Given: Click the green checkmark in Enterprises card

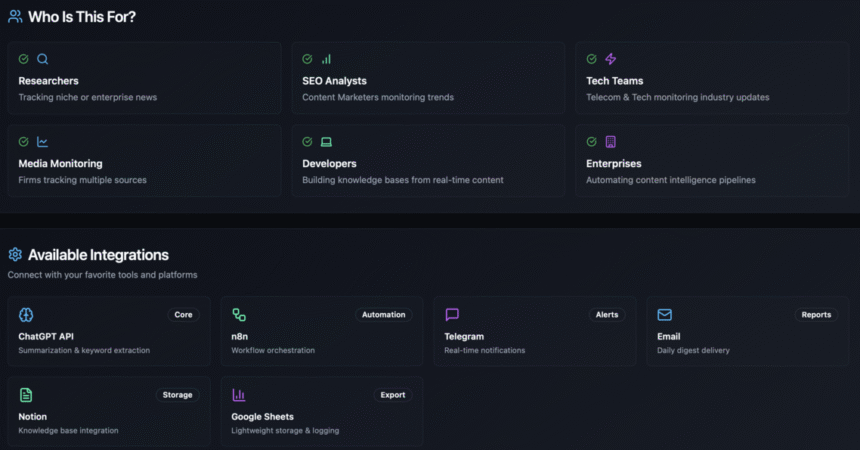Looking at the screenshot, I should [591, 142].
